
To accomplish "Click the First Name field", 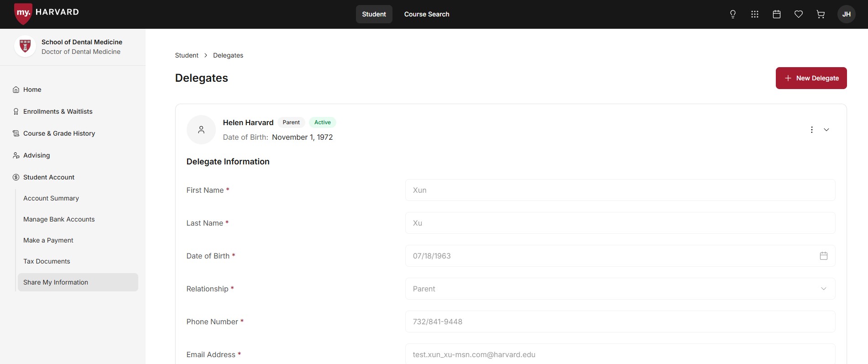I will coord(620,190).
